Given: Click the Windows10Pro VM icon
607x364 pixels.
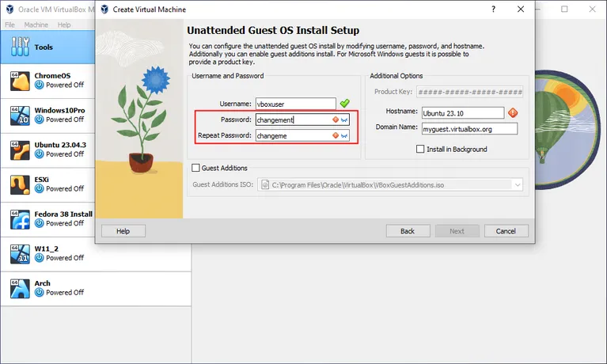Looking at the screenshot, I should click(x=20, y=116).
